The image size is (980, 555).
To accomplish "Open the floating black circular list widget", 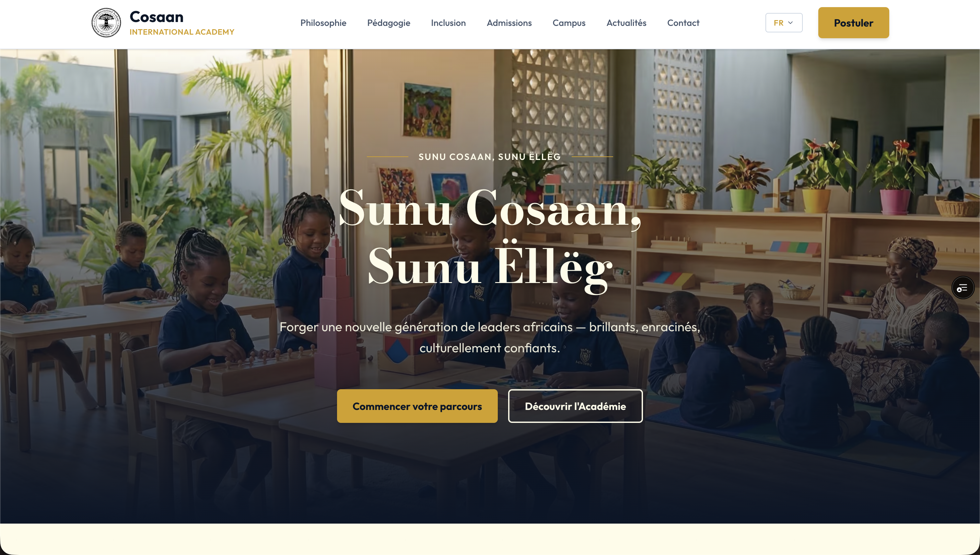I will tap(962, 288).
